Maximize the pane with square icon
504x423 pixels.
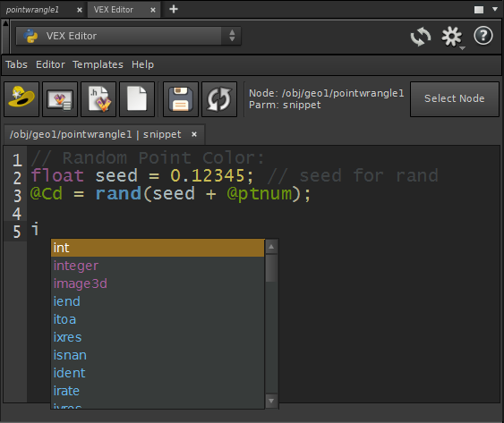point(479,10)
